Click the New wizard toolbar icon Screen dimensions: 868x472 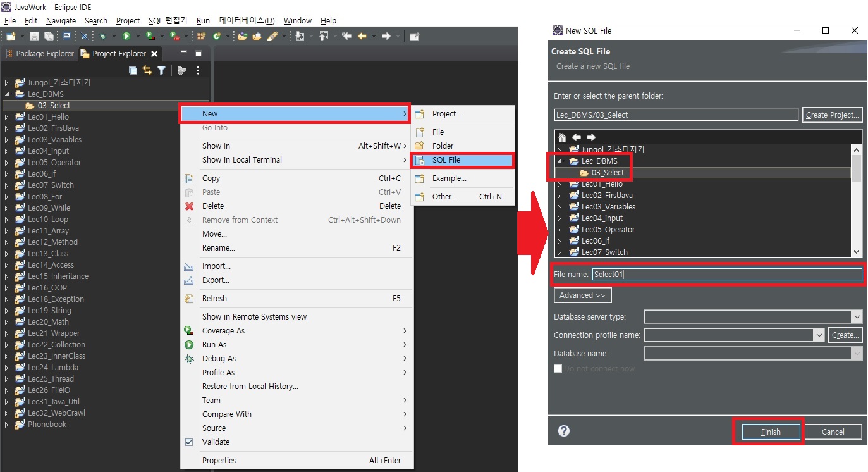[x=11, y=36]
